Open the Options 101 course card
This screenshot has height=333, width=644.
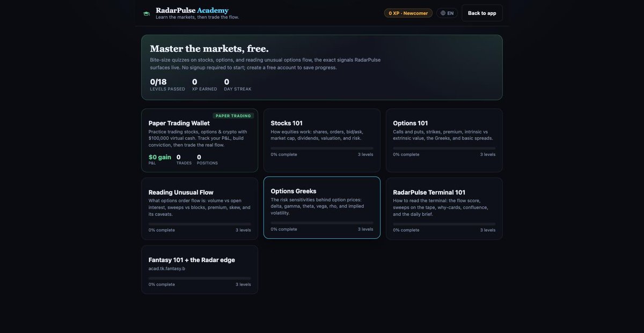point(444,140)
